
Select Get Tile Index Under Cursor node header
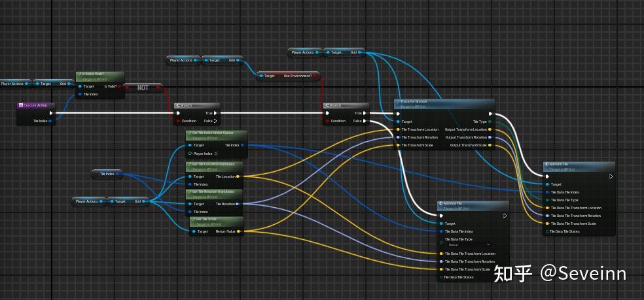click(217, 134)
